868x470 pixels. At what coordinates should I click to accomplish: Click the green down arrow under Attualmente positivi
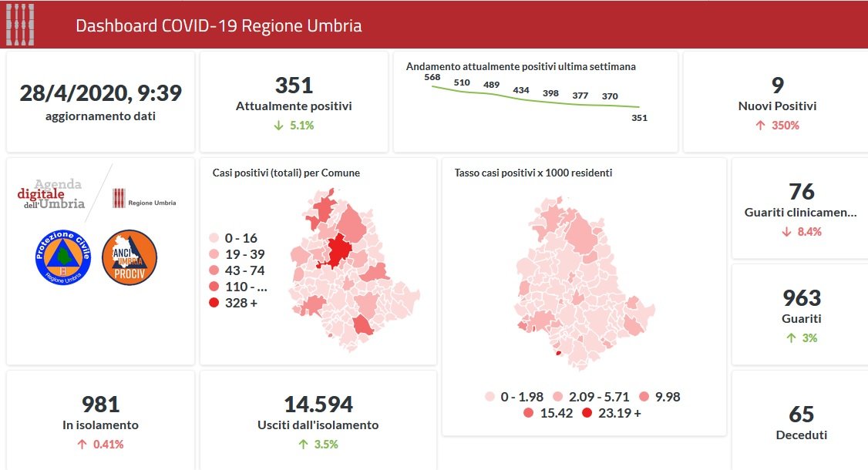click(278, 126)
